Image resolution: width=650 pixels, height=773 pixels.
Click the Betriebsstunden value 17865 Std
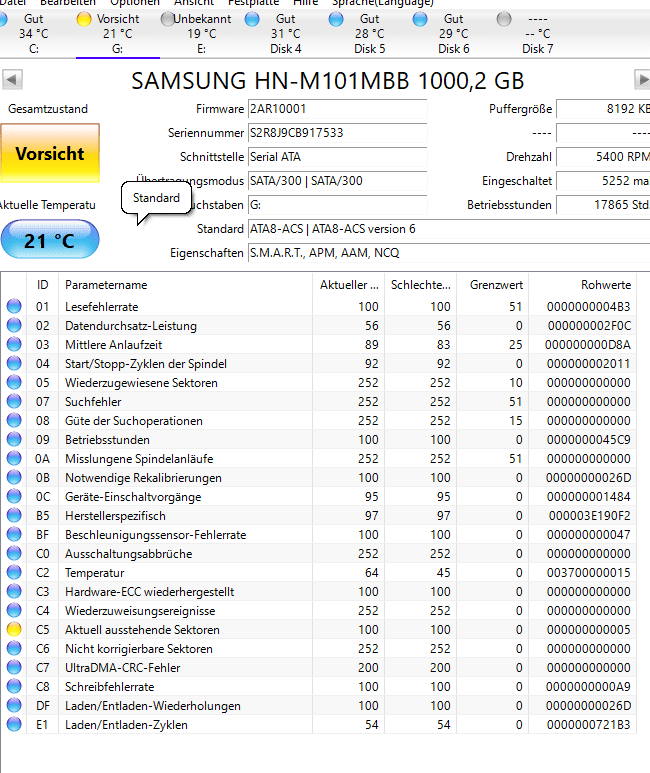[604, 205]
